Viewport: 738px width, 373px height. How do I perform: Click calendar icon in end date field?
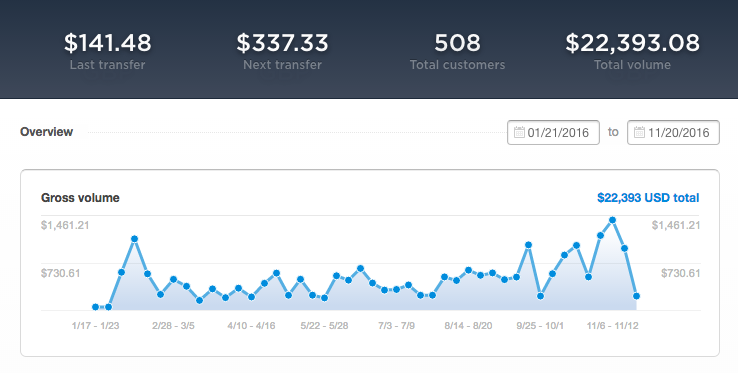[639, 132]
